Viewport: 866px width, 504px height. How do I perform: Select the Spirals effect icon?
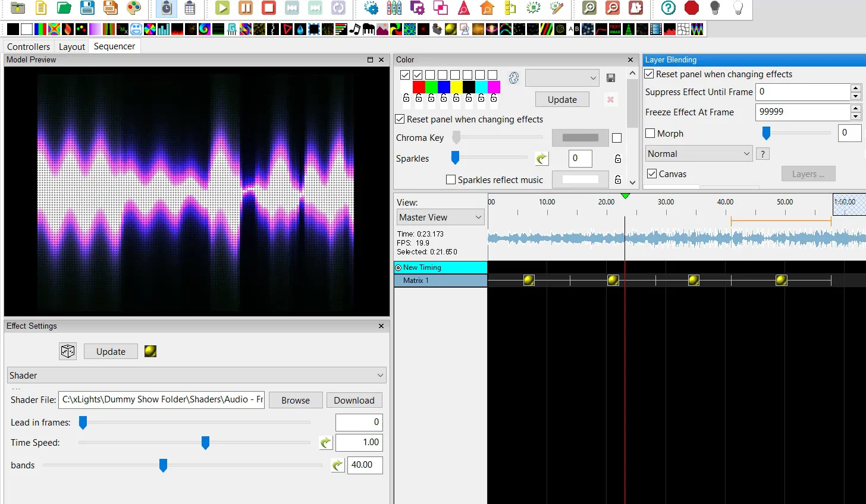point(547,29)
